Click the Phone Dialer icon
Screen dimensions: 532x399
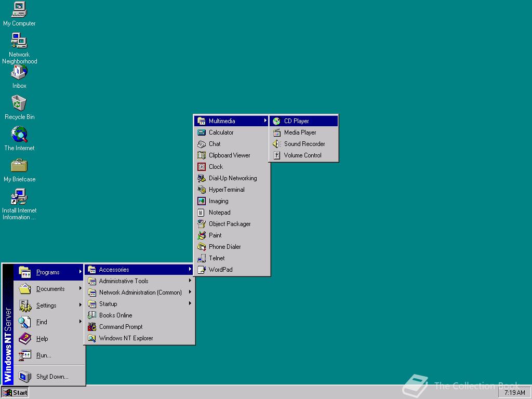coord(202,247)
